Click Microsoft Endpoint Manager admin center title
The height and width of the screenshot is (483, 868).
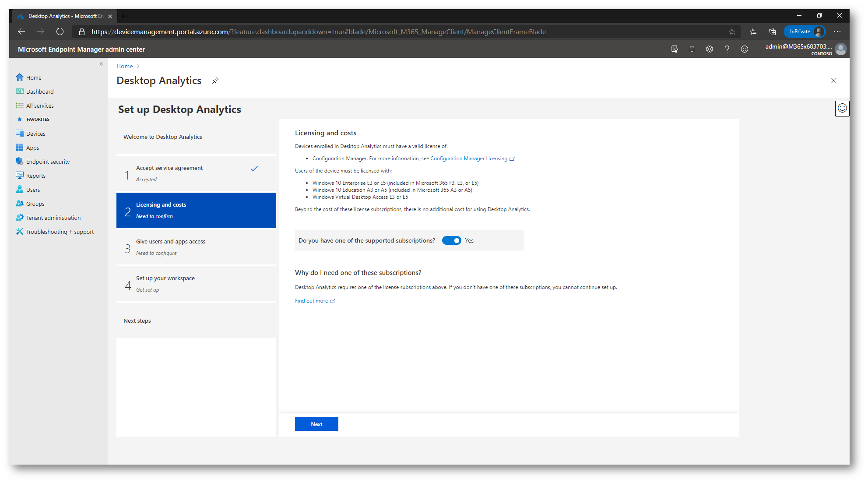[x=81, y=49]
